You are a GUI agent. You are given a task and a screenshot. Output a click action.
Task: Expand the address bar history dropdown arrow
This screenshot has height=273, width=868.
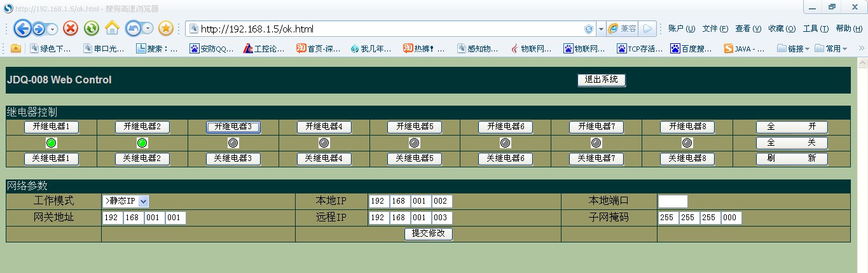[x=600, y=29]
